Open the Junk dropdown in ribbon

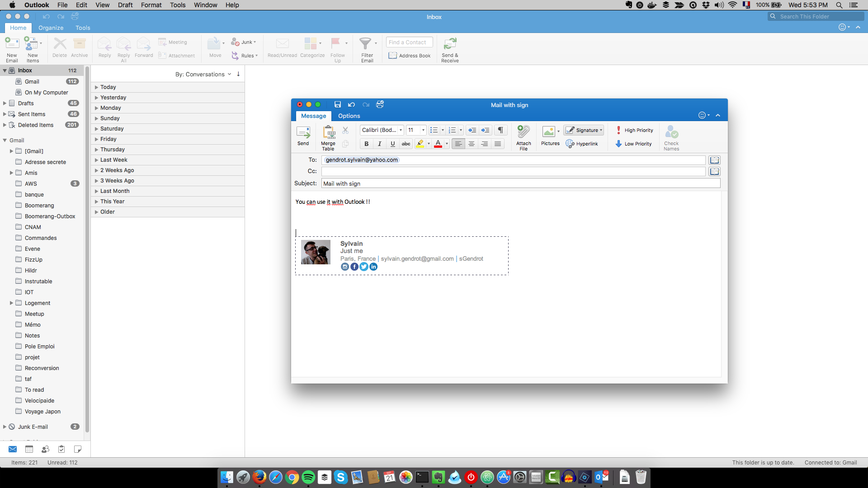click(x=244, y=42)
